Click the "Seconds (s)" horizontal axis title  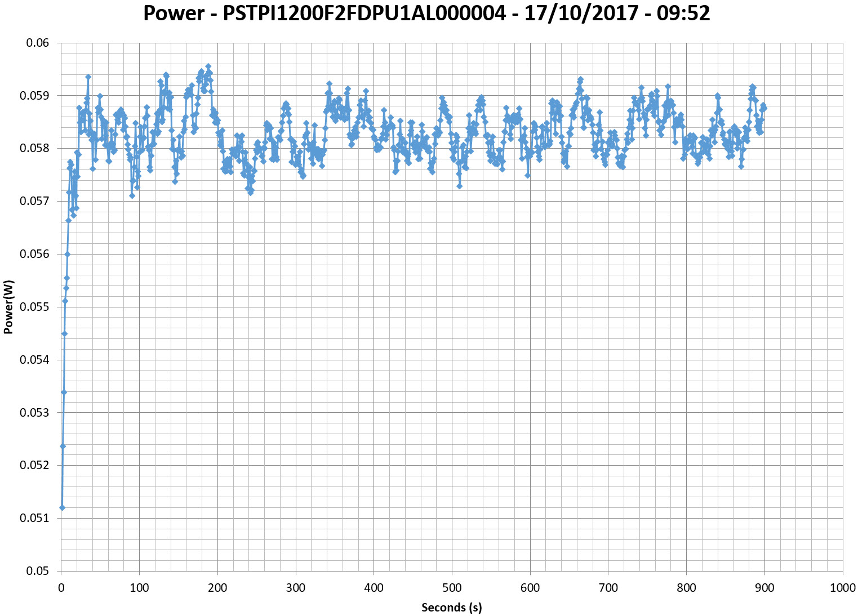(451, 608)
